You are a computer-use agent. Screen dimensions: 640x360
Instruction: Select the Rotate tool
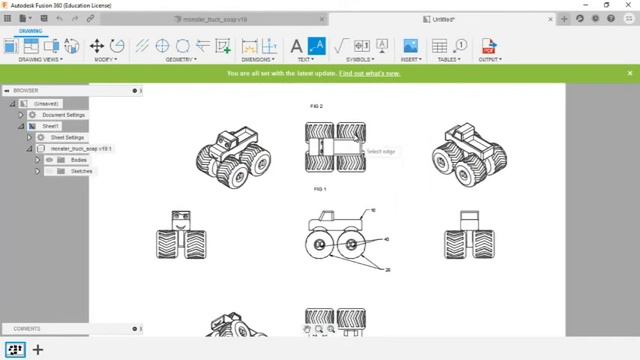pos(117,46)
